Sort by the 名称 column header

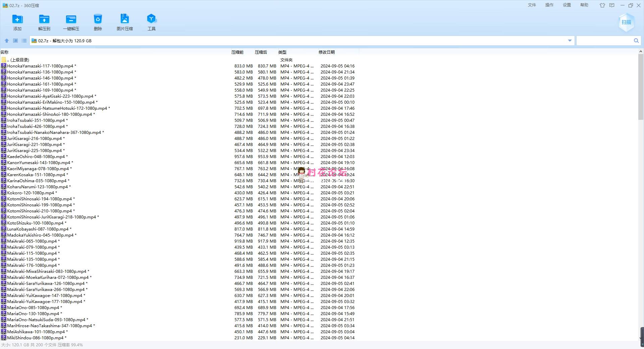(5, 52)
